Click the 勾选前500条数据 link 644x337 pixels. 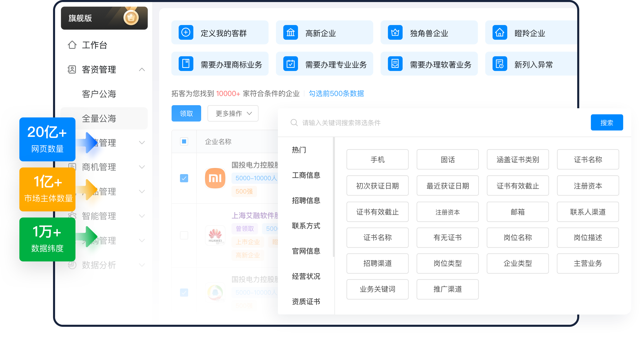(x=336, y=93)
